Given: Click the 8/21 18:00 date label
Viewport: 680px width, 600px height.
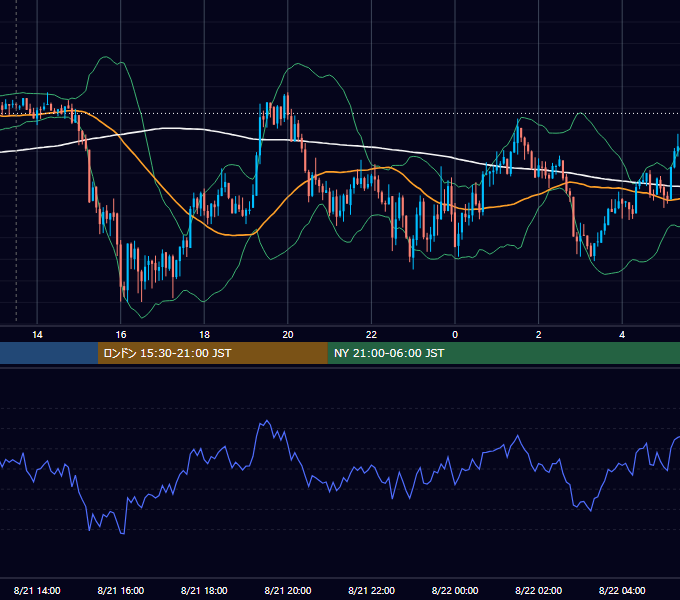Looking at the screenshot, I should 204,590.
